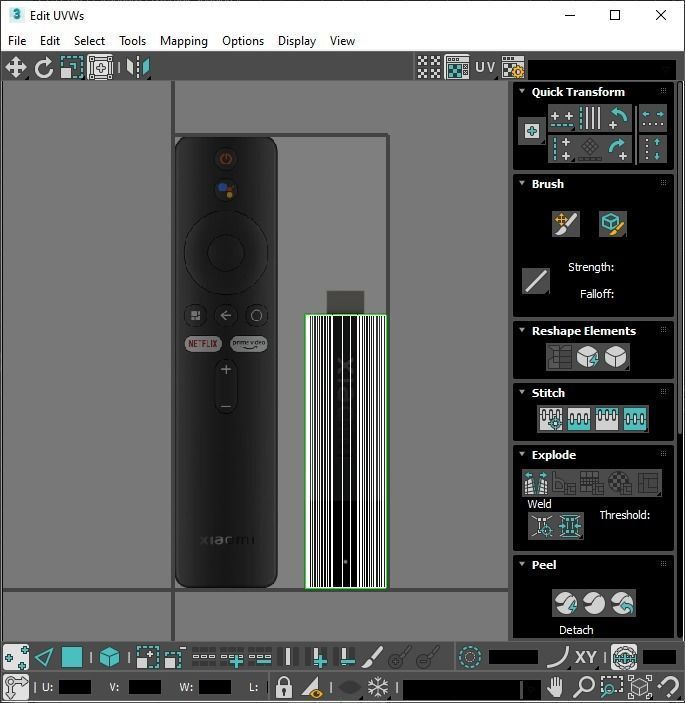Screen dimensions: 685x703
Task: Click the Grow UV Selection icon
Action: pos(147,658)
